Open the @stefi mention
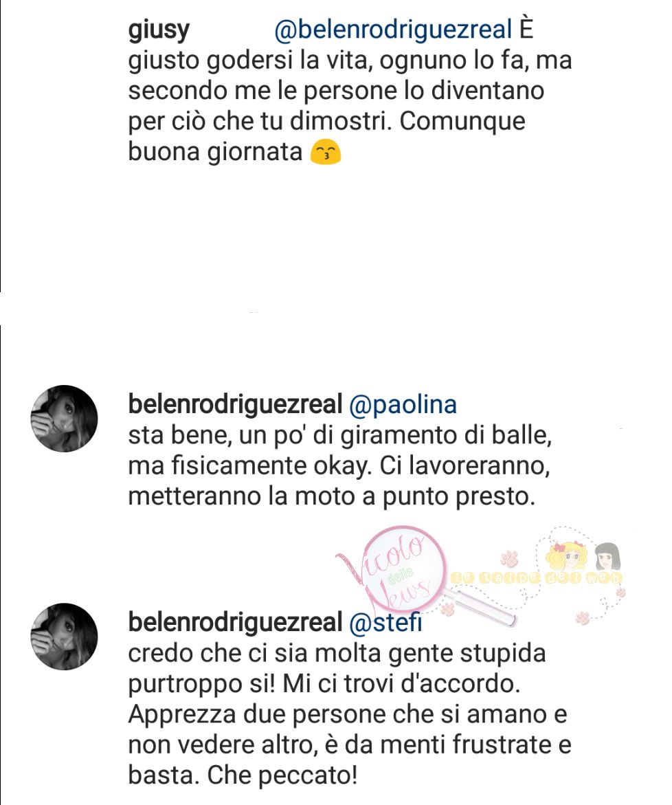 (385, 622)
